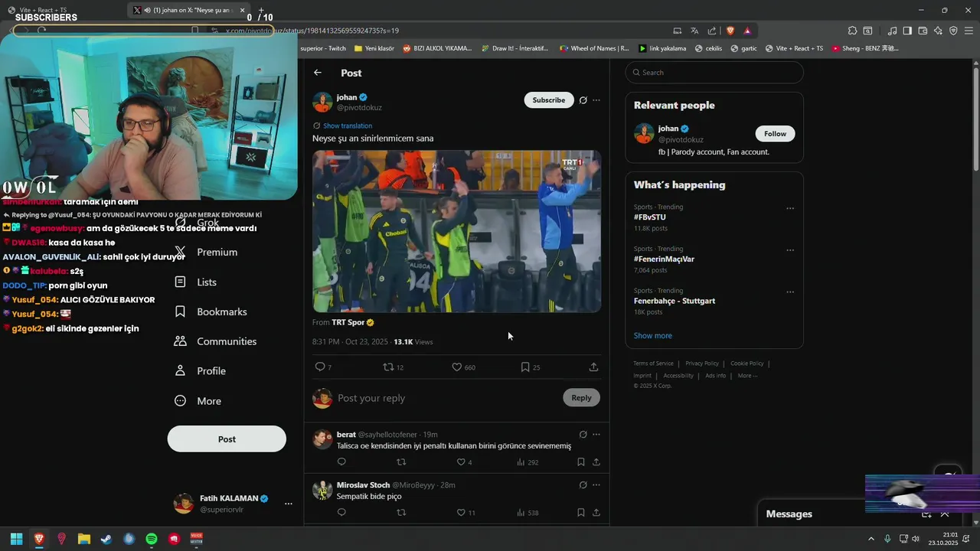Open Windows Start menu
980x551 pixels.
point(16,540)
